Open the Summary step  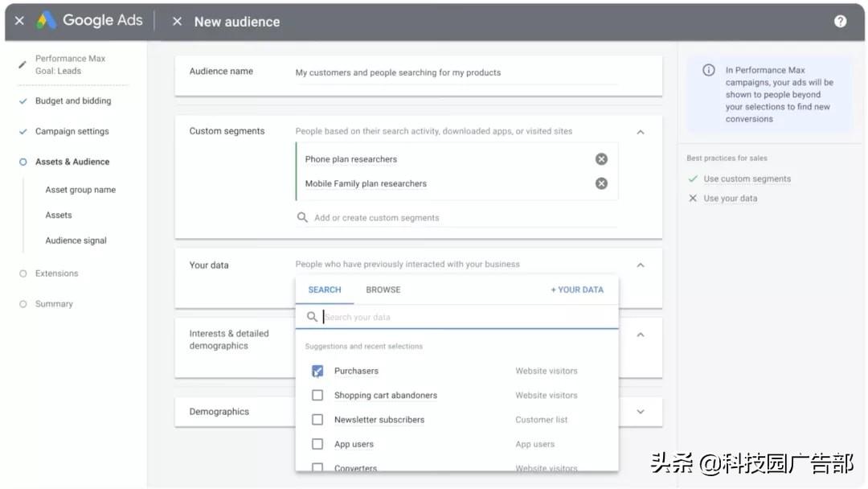tap(54, 304)
